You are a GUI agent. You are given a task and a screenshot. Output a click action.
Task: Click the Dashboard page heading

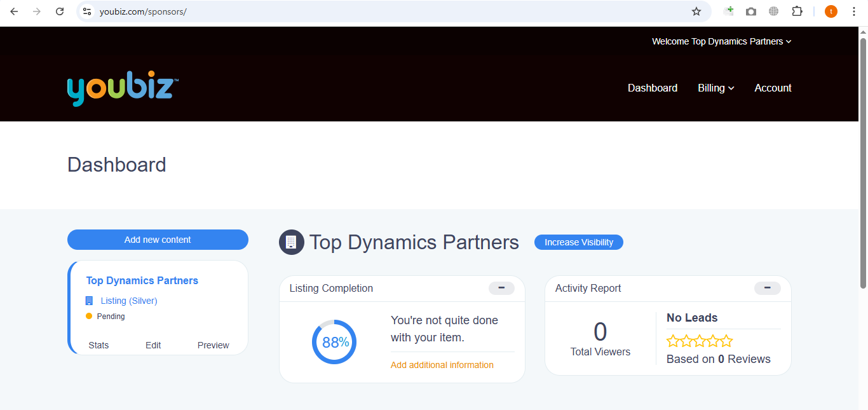click(x=117, y=165)
